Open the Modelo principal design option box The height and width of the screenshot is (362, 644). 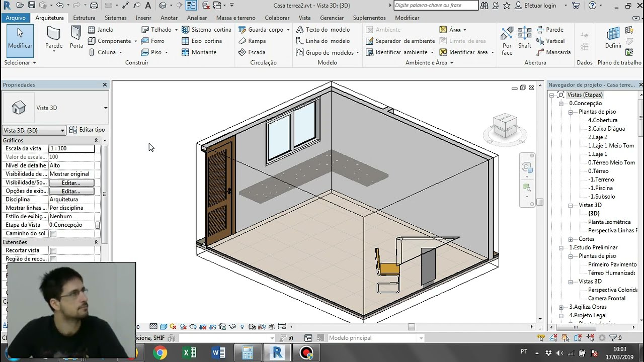tap(376, 338)
